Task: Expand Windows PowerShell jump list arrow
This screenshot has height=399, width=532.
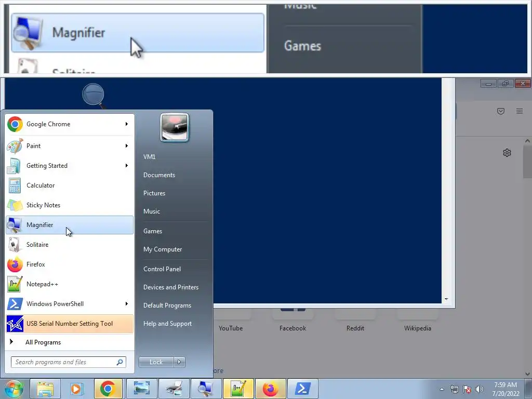Action: pos(127,303)
